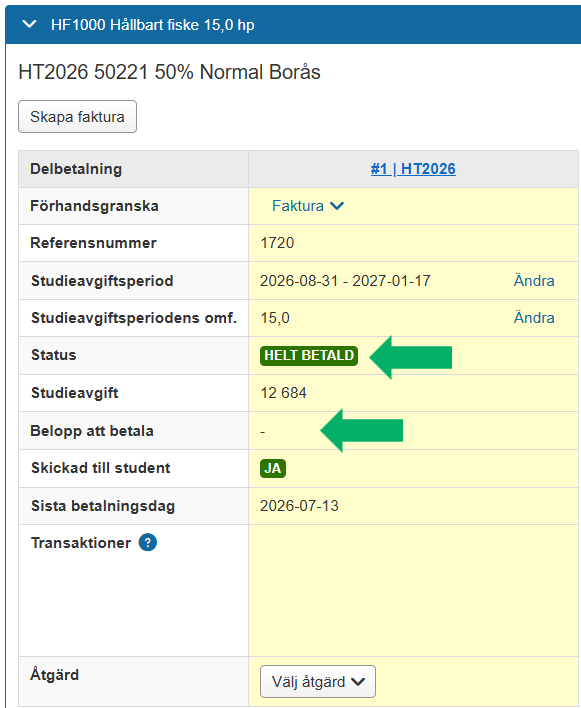The height and width of the screenshot is (708, 581).
Task: Select the Sista betalningsdag date 2026-07-13
Action: click(x=299, y=506)
